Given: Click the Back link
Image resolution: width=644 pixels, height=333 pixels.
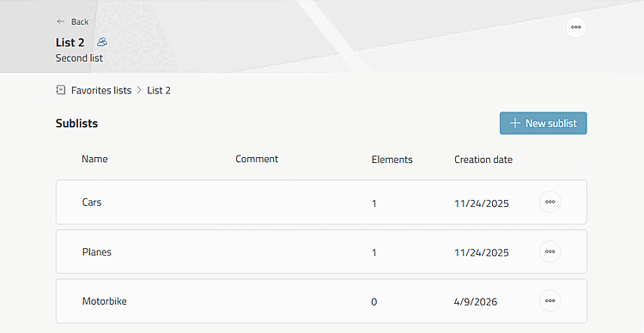Looking at the screenshot, I should (73, 21).
